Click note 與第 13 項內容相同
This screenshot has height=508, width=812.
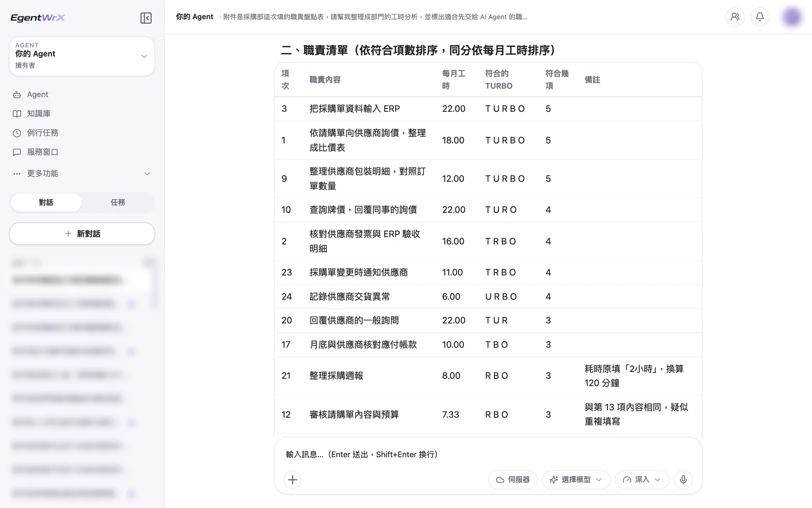coord(636,414)
